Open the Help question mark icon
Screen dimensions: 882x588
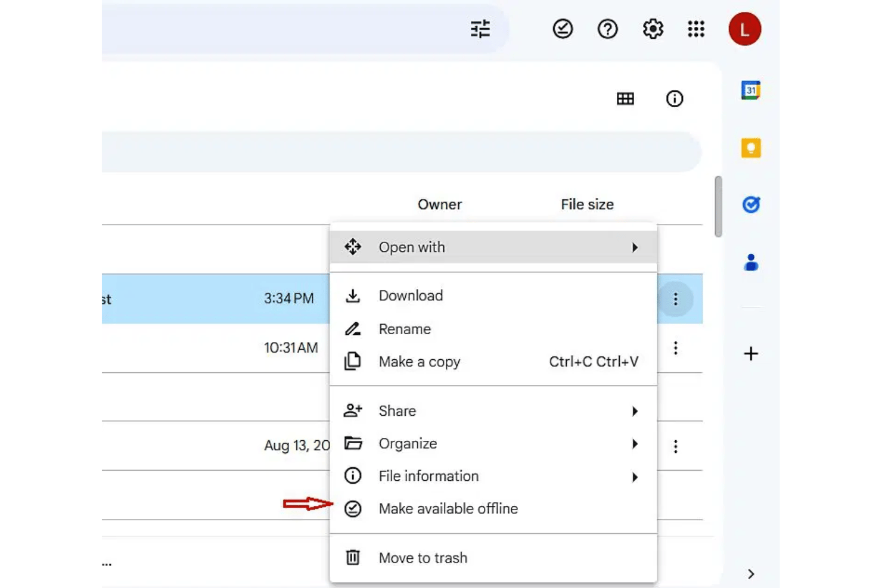click(x=607, y=29)
